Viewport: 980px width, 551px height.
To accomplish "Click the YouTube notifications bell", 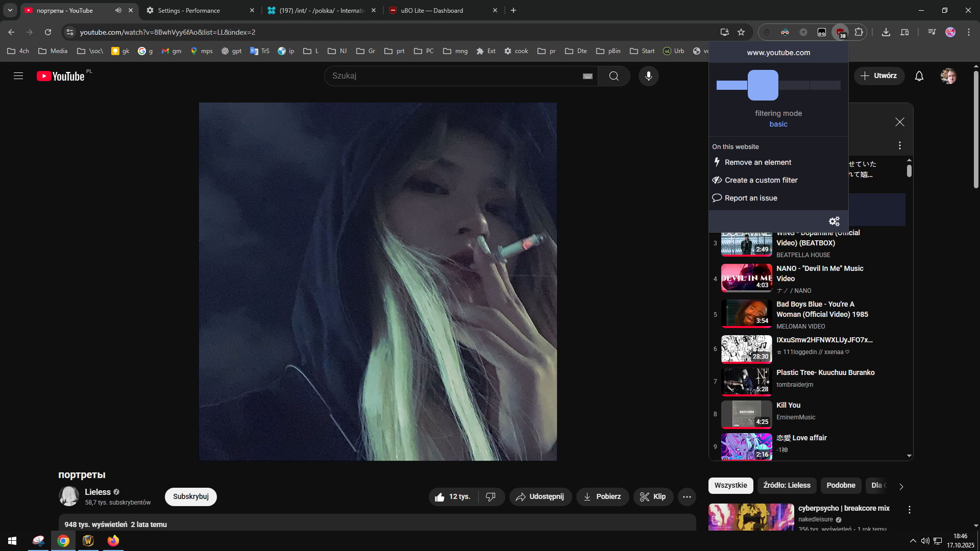I will 919,76.
